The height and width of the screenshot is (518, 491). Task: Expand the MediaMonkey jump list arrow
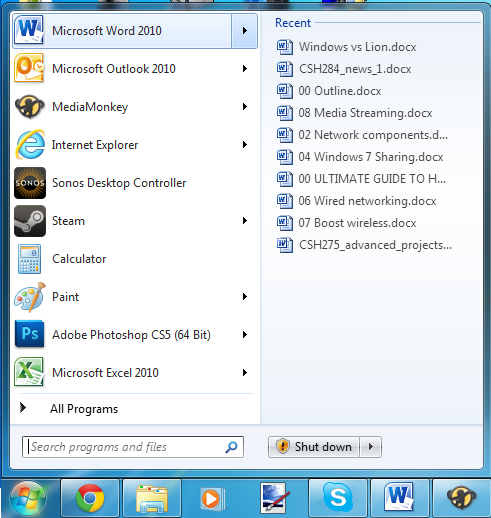245,107
